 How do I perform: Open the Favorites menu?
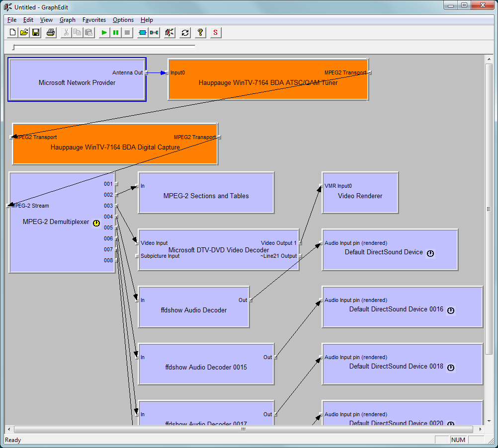(x=94, y=20)
